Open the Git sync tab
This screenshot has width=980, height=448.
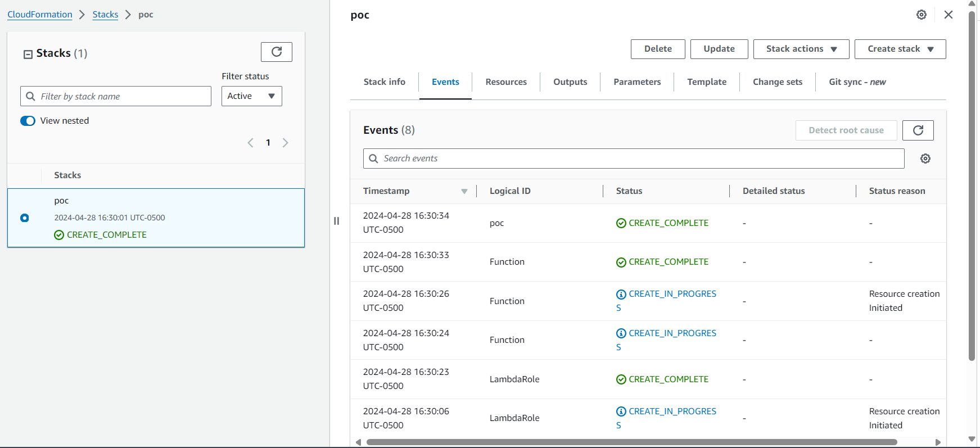pos(857,82)
